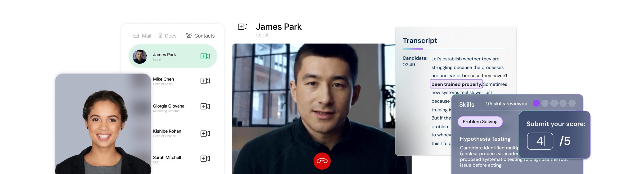Click video call icon for Giorgia Giovana
Screen dimensions: 644x174
coord(205,106)
